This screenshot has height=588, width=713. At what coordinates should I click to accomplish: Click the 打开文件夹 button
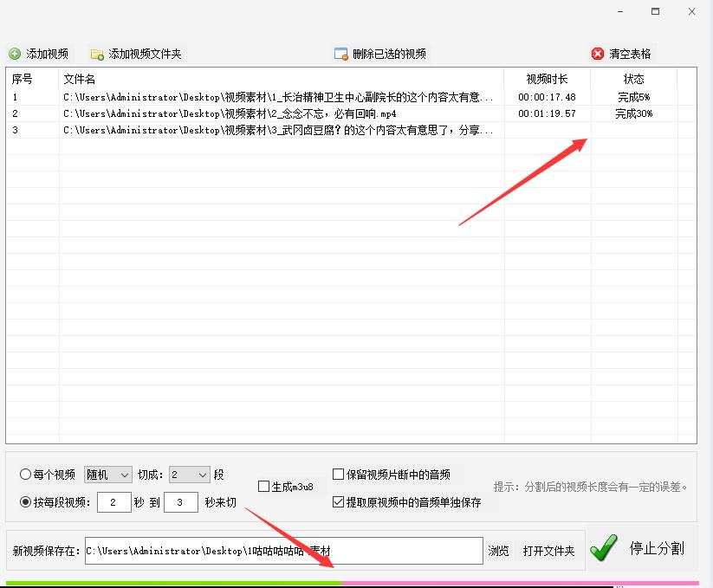549,550
